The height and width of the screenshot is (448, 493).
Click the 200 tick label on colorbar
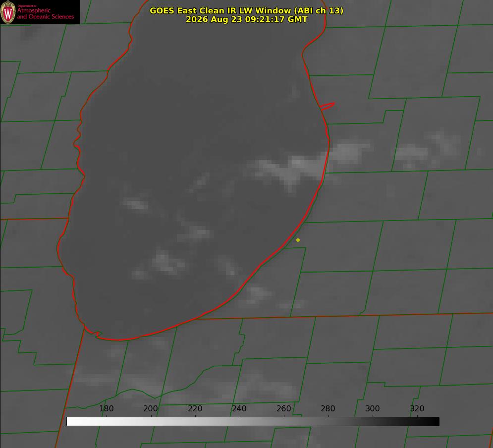150,408
